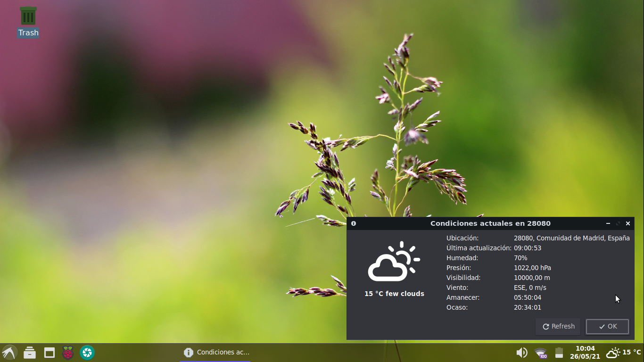
Task: Click the pressure value 1022,00 hPa
Action: [x=532, y=268]
